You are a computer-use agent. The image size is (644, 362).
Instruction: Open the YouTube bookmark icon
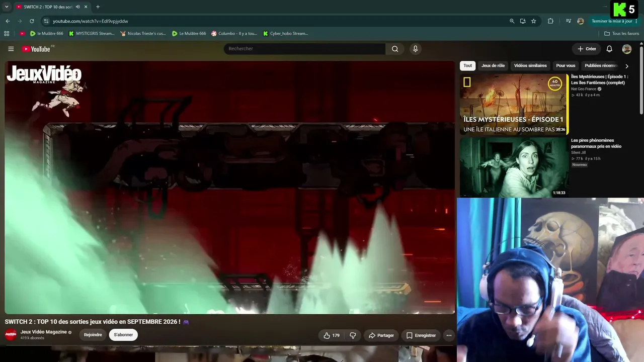pyautogui.click(x=22, y=34)
